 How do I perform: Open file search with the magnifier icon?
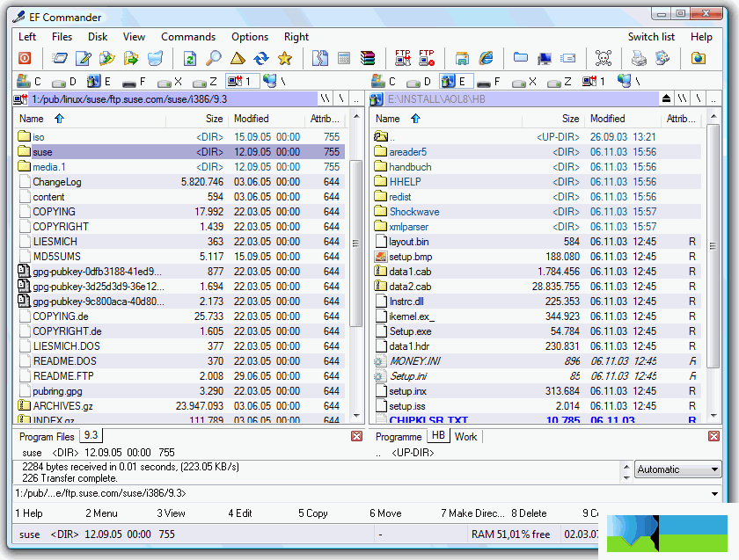[214, 58]
